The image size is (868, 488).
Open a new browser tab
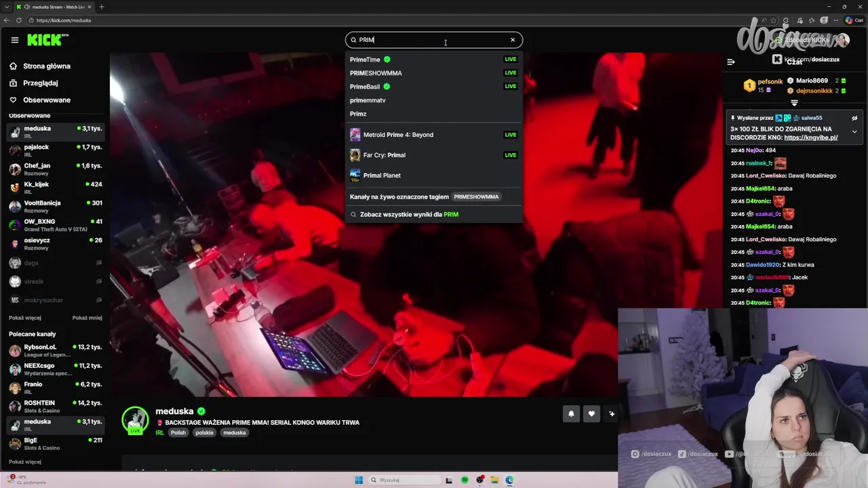click(x=102, y=7)
